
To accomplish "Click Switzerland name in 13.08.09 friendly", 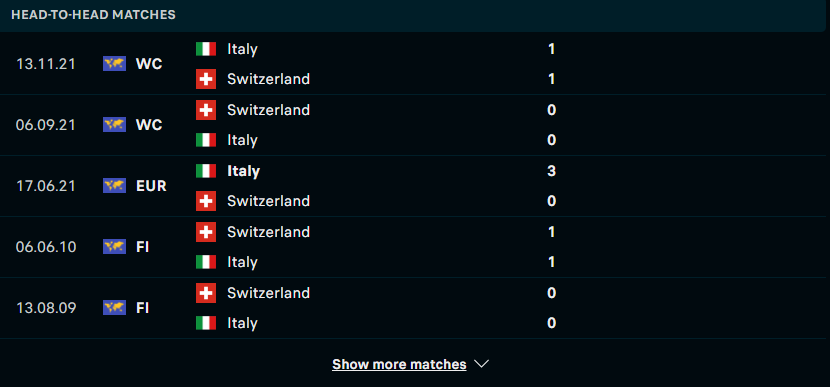I will pyautogui.click(x=268, y=293).
